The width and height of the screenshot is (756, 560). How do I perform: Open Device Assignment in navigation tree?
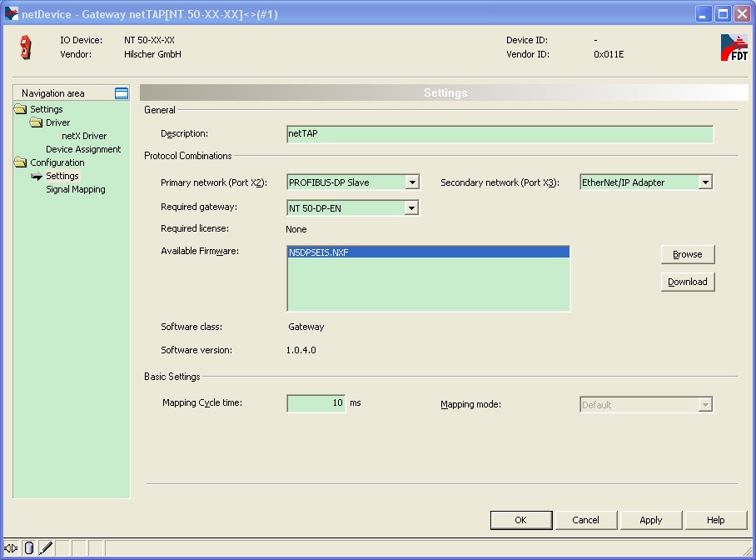(x=83, y=149)
